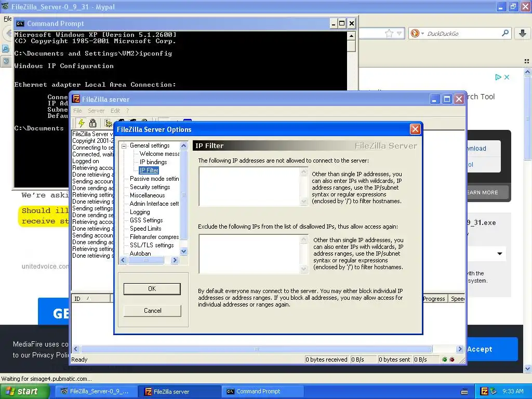Open the ? help menu of FileZilla server
This screenshot has height=399, width=532.
128,111
